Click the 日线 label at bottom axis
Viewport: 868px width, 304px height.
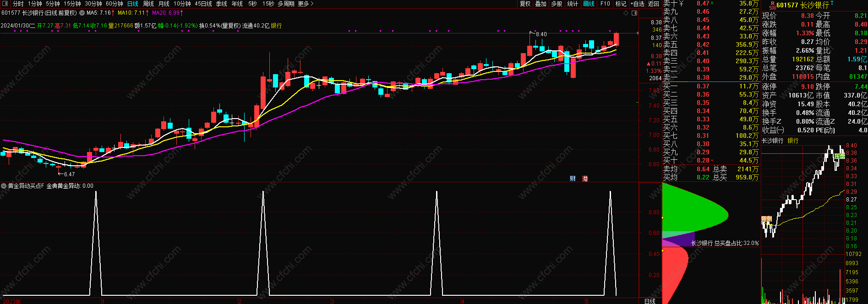[650, 301]
